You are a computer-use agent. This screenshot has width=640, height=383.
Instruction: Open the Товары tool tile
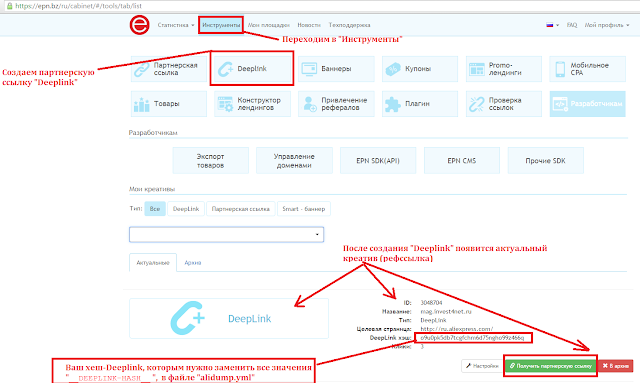[x=169, y=104]
